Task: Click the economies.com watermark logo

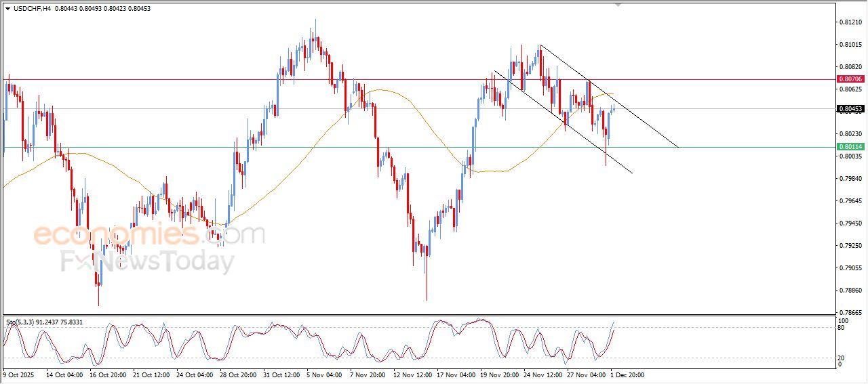Action: [148, 235]
